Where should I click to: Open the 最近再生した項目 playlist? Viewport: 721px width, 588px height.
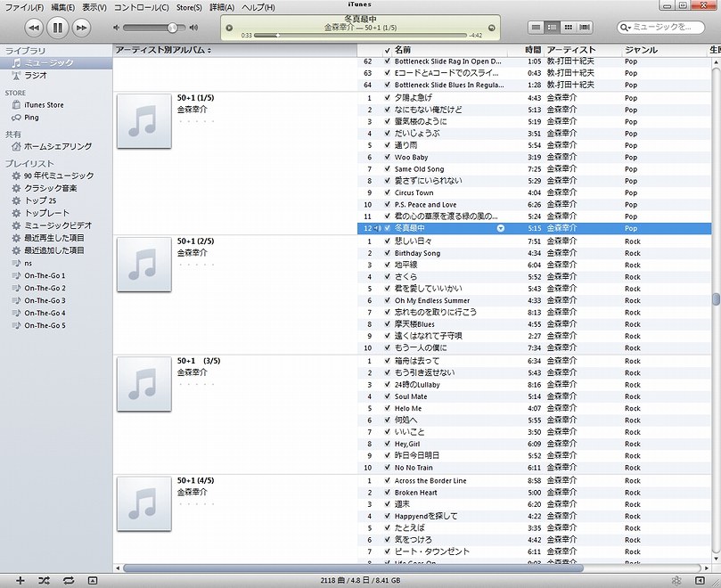coord(54,238)
